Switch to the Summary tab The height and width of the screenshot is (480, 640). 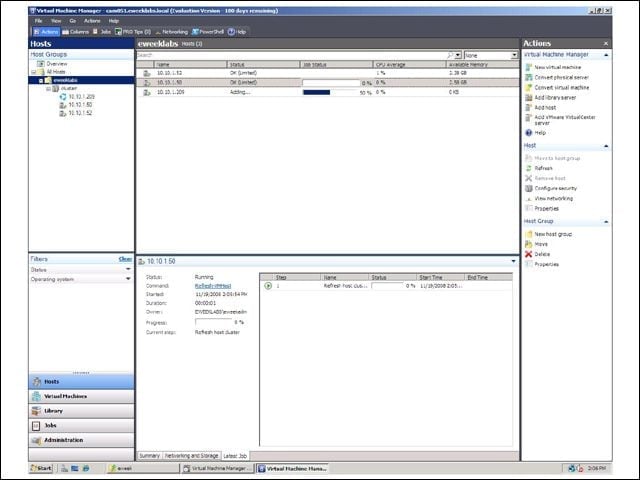[x=149, y=456]
